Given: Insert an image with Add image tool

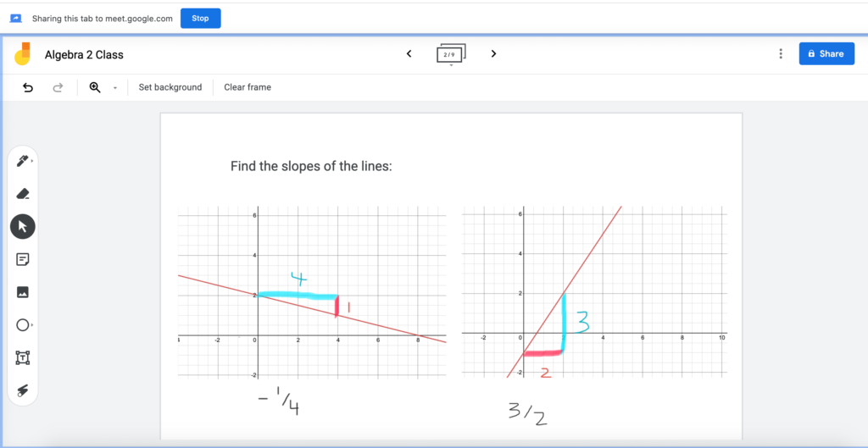Looking at the screenshot, I should (x=23, y=292).
